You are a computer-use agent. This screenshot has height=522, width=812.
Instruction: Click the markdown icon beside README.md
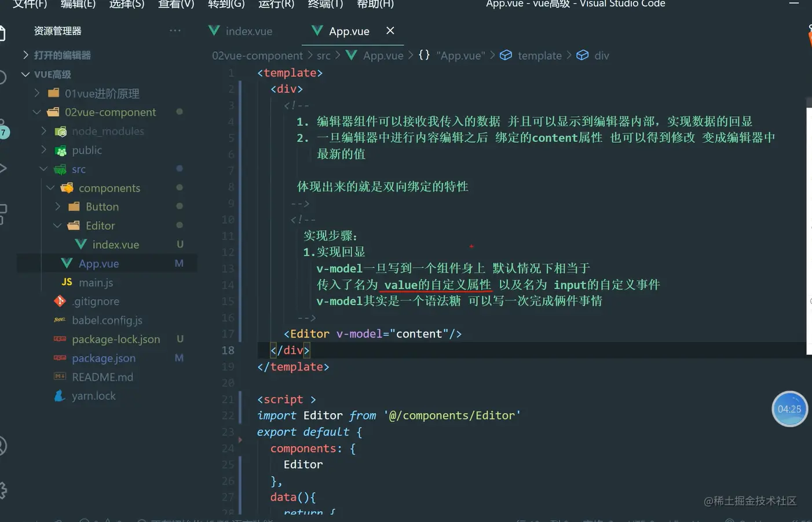(60, 377)
